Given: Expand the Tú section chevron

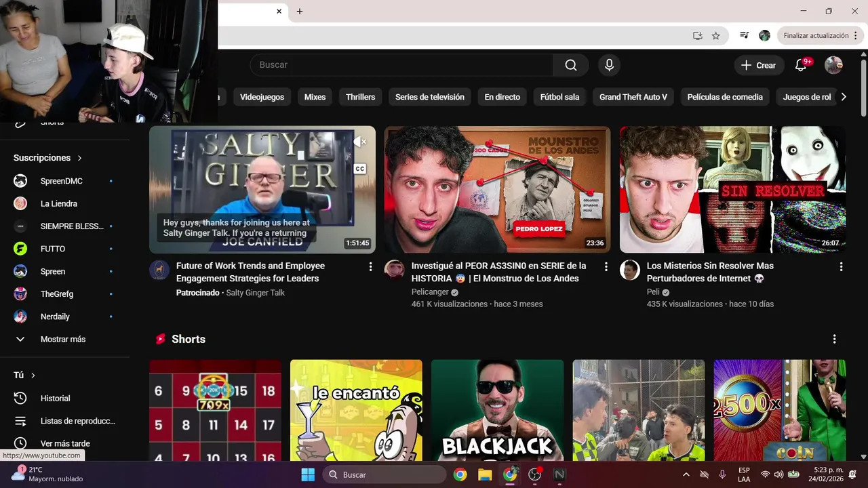Looking at the screenshot, I should coord(33,375).
